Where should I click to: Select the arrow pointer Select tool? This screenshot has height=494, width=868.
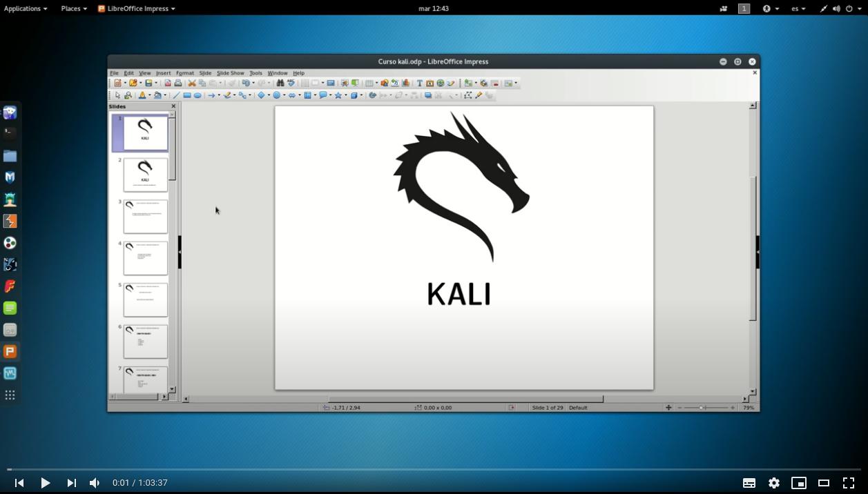(x=117, y=95)
